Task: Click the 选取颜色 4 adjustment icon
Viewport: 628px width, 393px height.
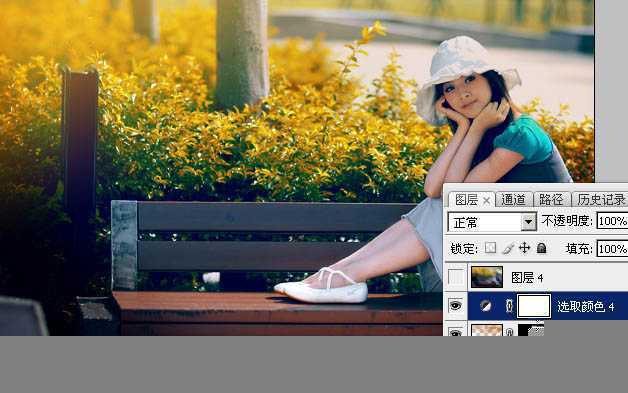Action: click(485, 306)
